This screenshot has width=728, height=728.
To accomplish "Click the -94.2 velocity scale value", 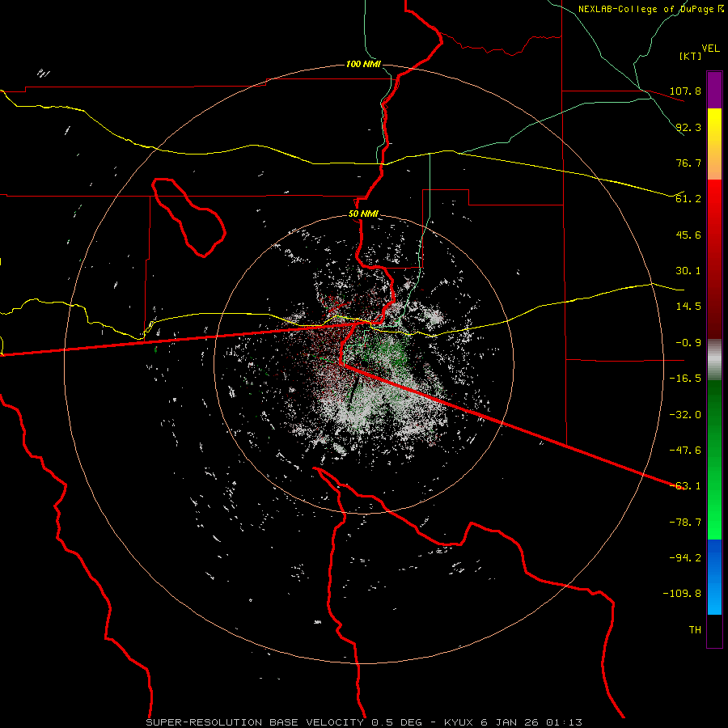I will pyautogui.click(x=685, y=558).
